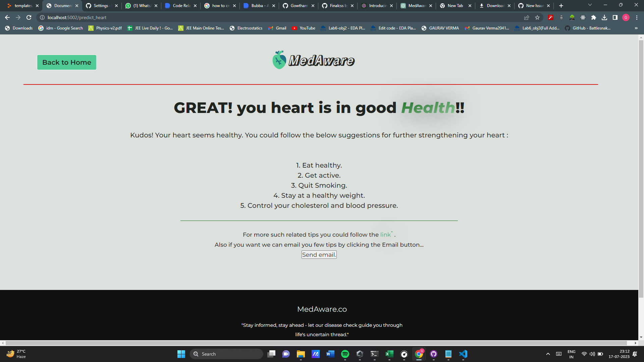The height and width of the screenshot is (362, 644).
Task: Open the tab search chevron
Action: (x=590, y=5)
